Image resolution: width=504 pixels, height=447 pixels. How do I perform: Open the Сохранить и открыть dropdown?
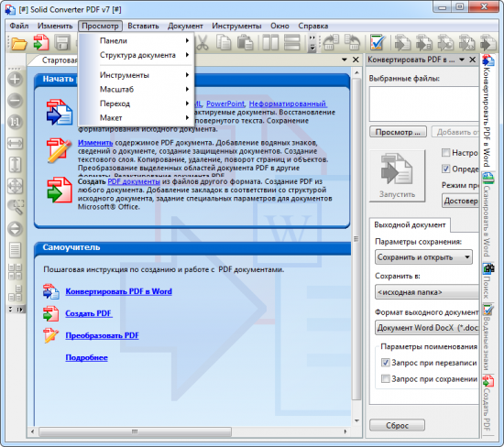click(423, 257)
